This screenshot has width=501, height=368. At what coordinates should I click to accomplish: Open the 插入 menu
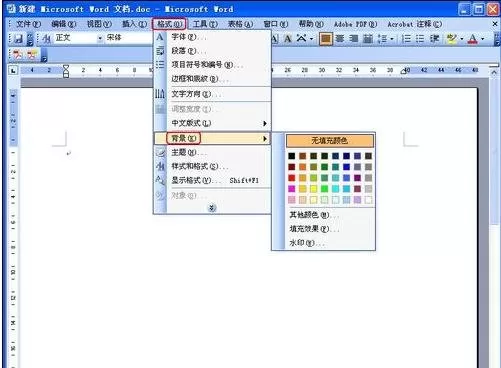(x=134, y=24)
